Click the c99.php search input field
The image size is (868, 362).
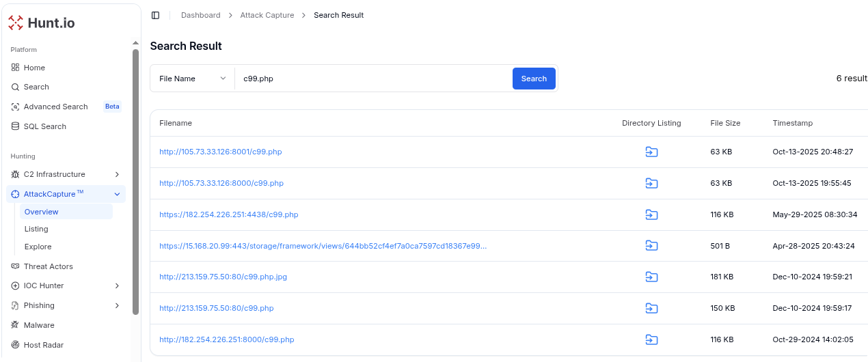[372, 79]
